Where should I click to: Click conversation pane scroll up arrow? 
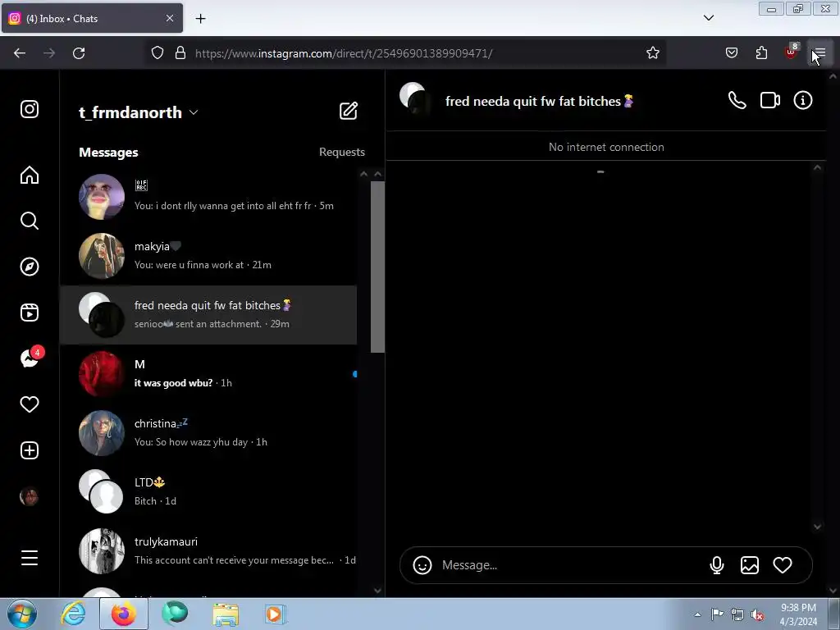coord(817,167)
